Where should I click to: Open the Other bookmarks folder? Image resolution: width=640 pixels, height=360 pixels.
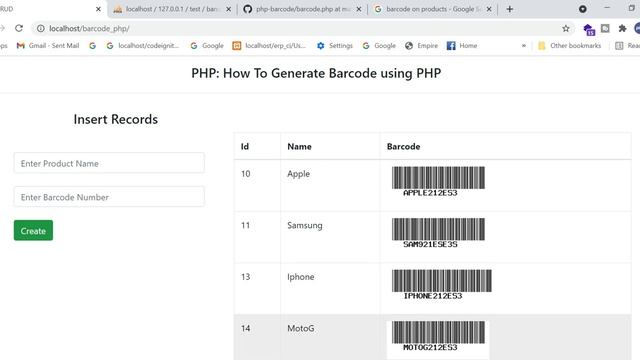click(569, 46)
